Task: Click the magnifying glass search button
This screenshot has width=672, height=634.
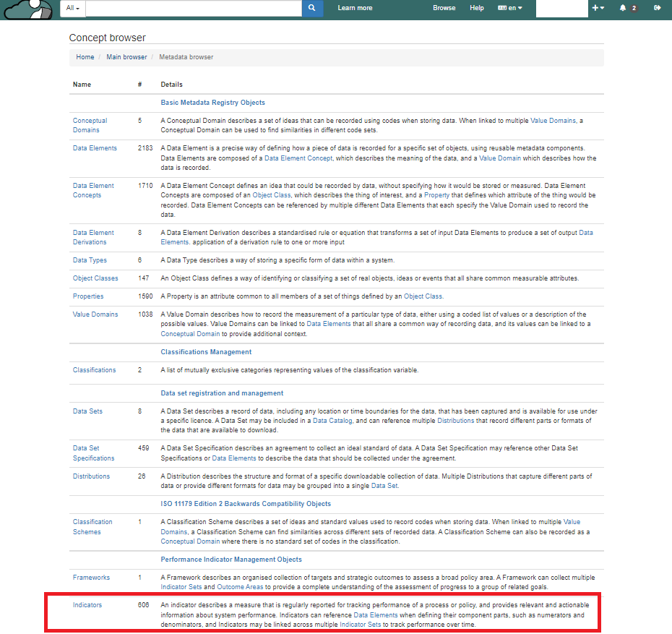Action: click(312, 8)
